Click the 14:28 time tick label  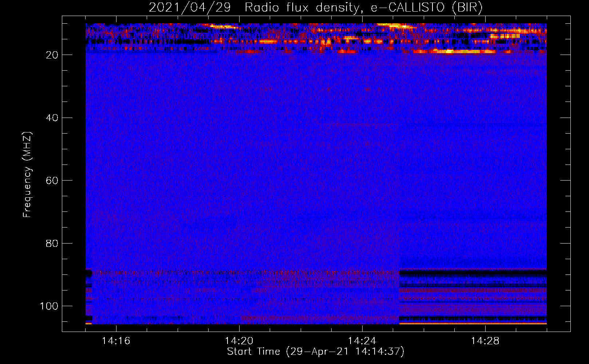485,341
